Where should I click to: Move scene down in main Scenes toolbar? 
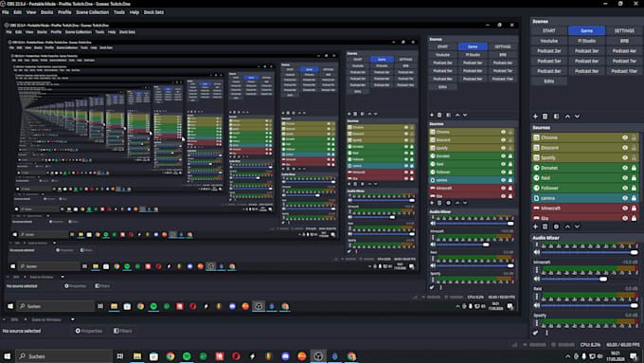(x=577, y=117)
